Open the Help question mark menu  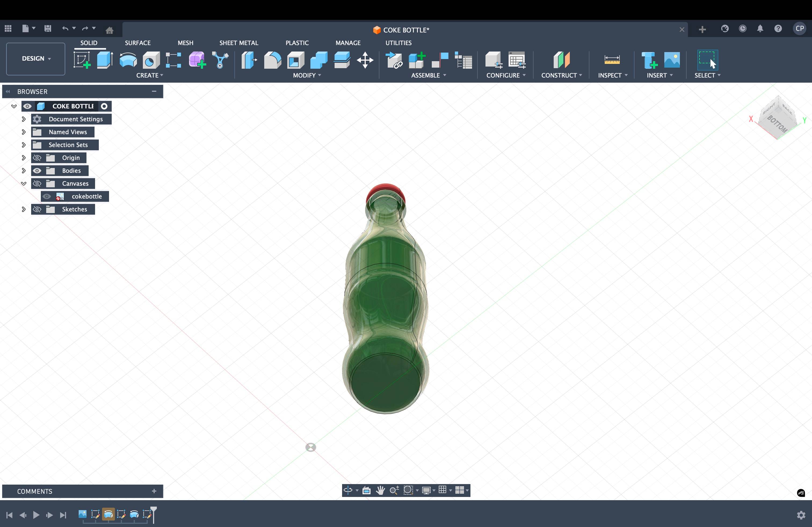tap(778, 29)
